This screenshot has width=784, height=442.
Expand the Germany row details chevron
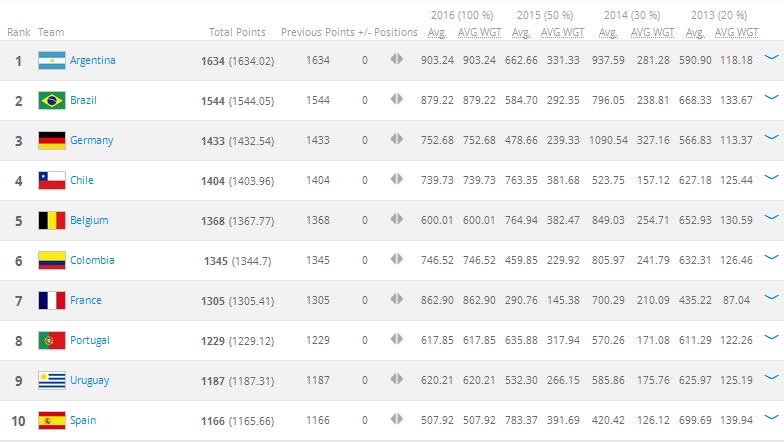(x=772, y=138)
